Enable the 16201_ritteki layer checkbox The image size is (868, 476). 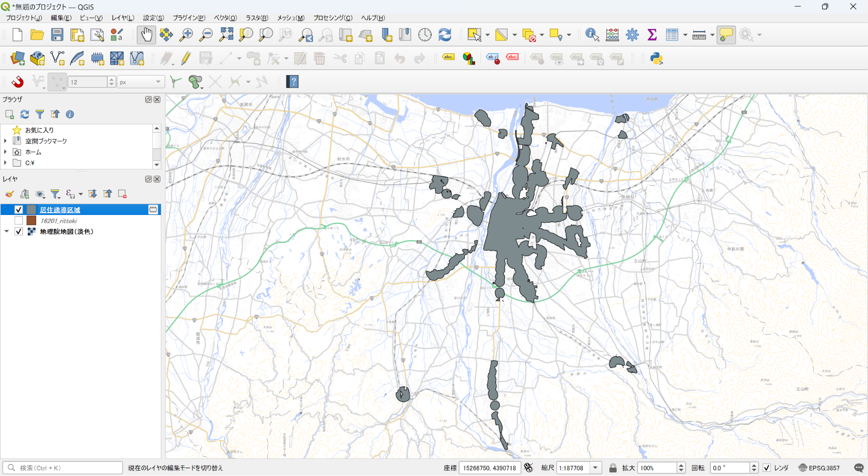tap(18, 221)
